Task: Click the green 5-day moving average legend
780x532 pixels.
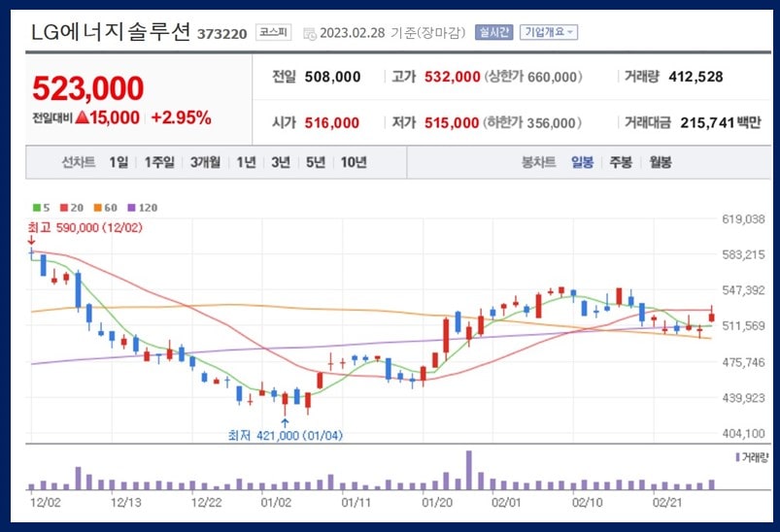Action: coord(42,208)
